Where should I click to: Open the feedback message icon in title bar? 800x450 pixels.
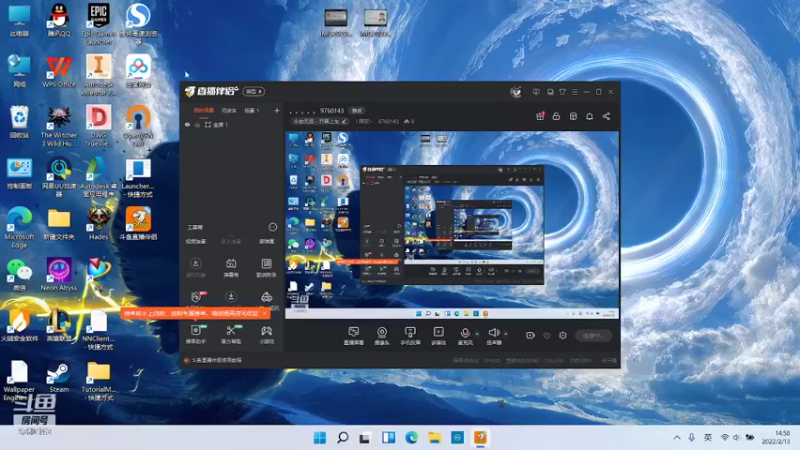pyautogui.click(x=536, y=92)
